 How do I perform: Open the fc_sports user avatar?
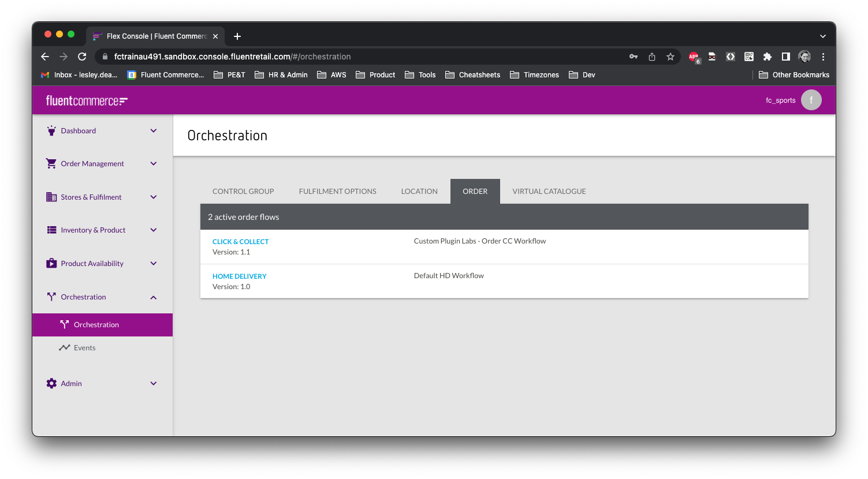point(811,100)
